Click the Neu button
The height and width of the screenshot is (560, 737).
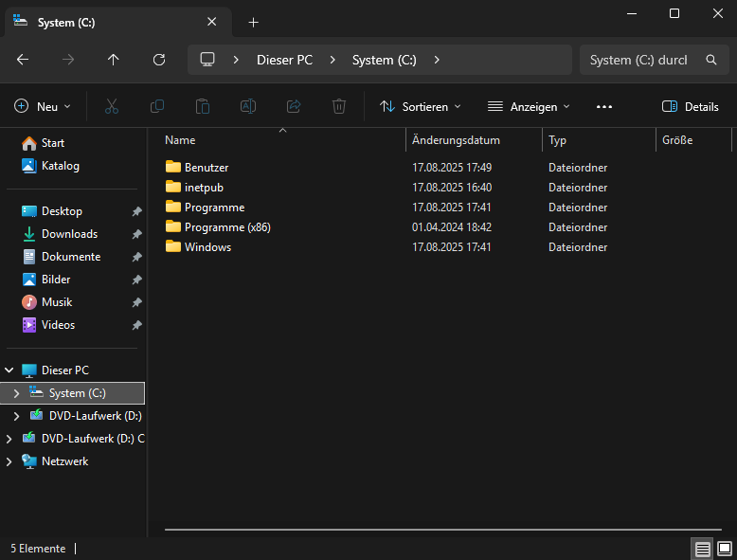coord(43,107)
